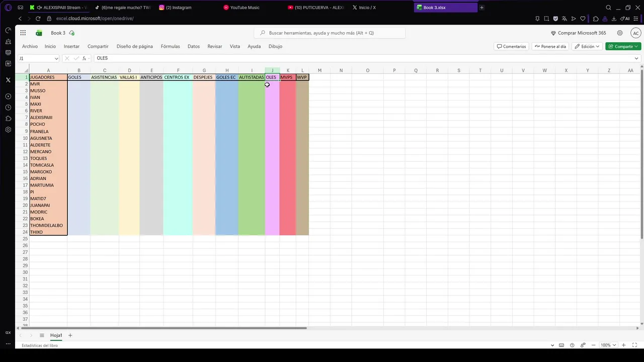Open the all sheets list icon

point(42,335)
